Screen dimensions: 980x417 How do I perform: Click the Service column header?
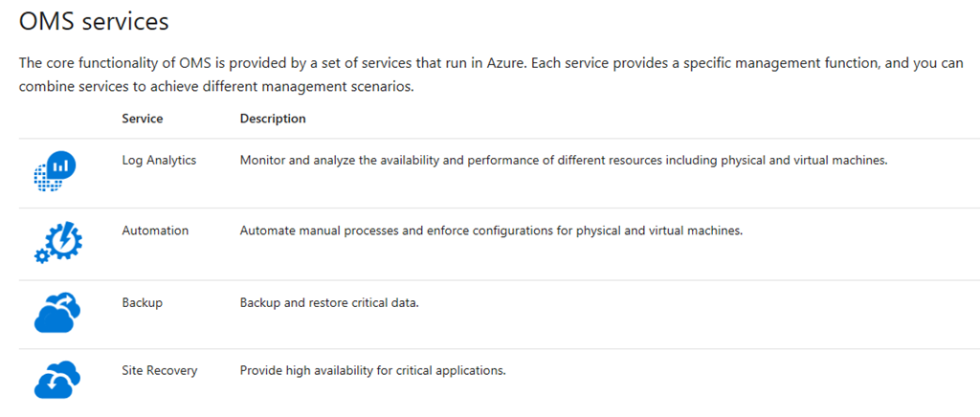point(143,119)
